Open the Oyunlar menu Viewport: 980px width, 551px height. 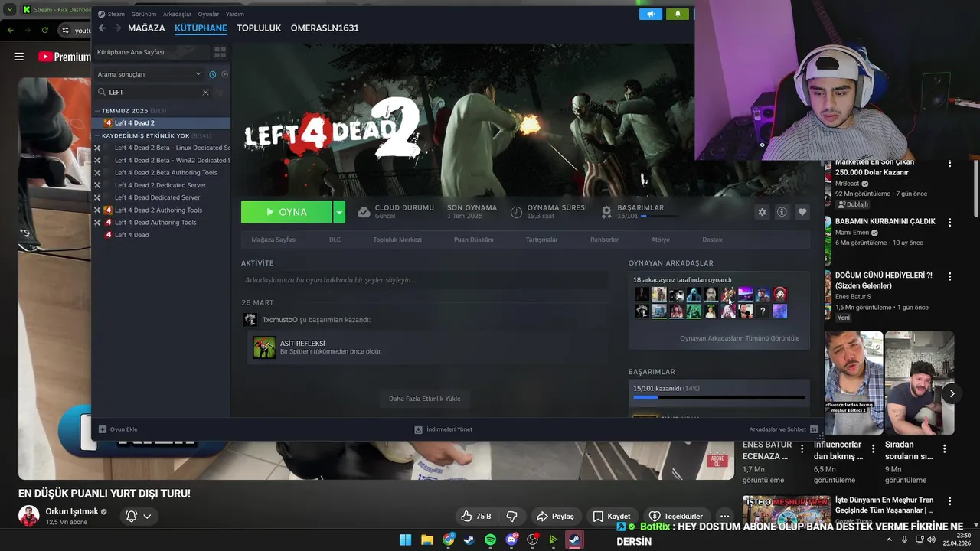[208, 14]
